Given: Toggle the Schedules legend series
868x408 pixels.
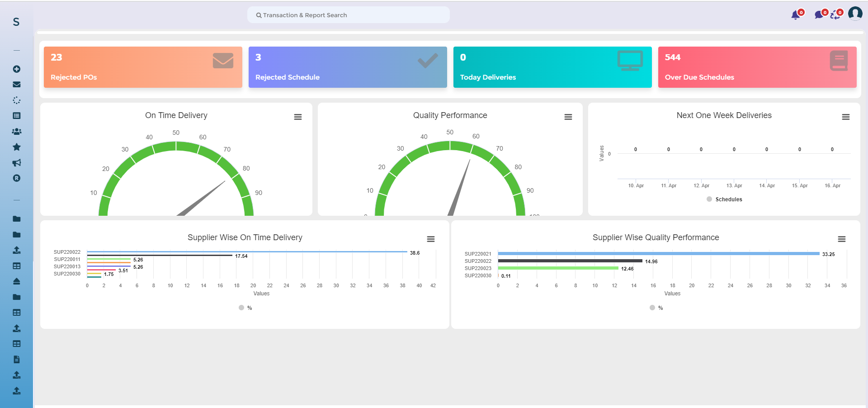Looking at the screenshot, I should pos(724,199).
